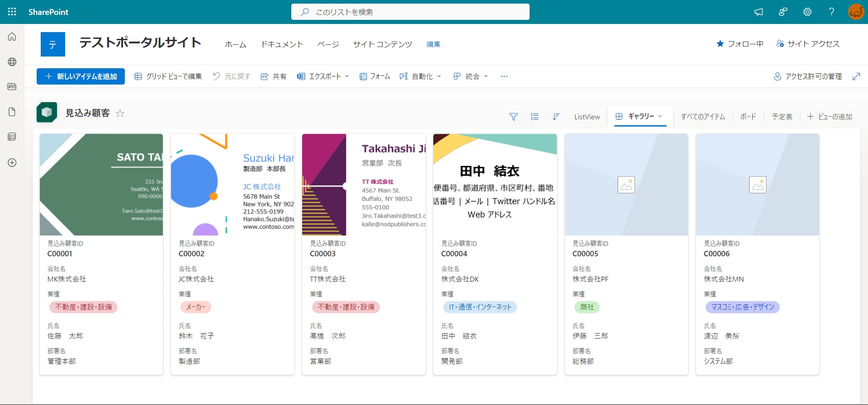
Task: Click company name 株式会社PF
Action: coord(590,279)
